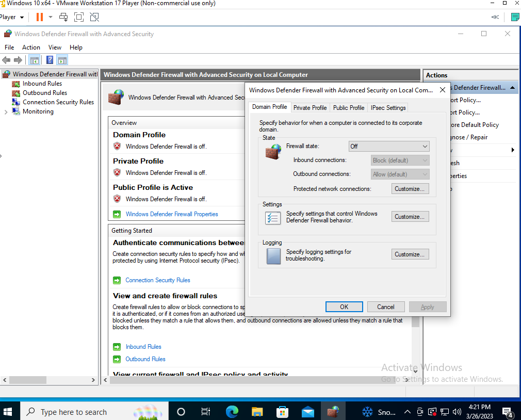
Task: Click Customize for Protected network connections
Action: click(410, 189)
